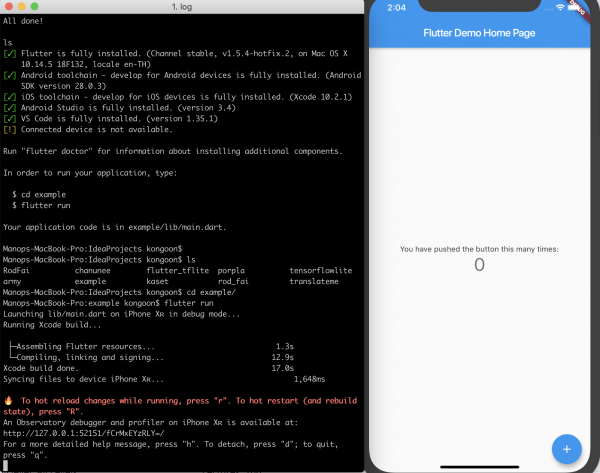Click 'You have pushed the button this many times:' text
Viewport: 600px width, 473px height.
pyautogui.click(x=479, y=249)
